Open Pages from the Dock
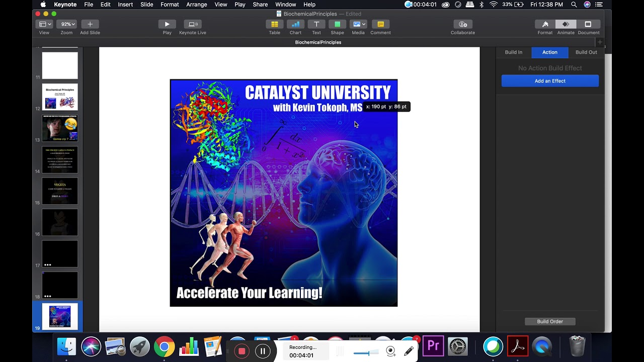Screen dimensions: 644x362 (213, 347)
